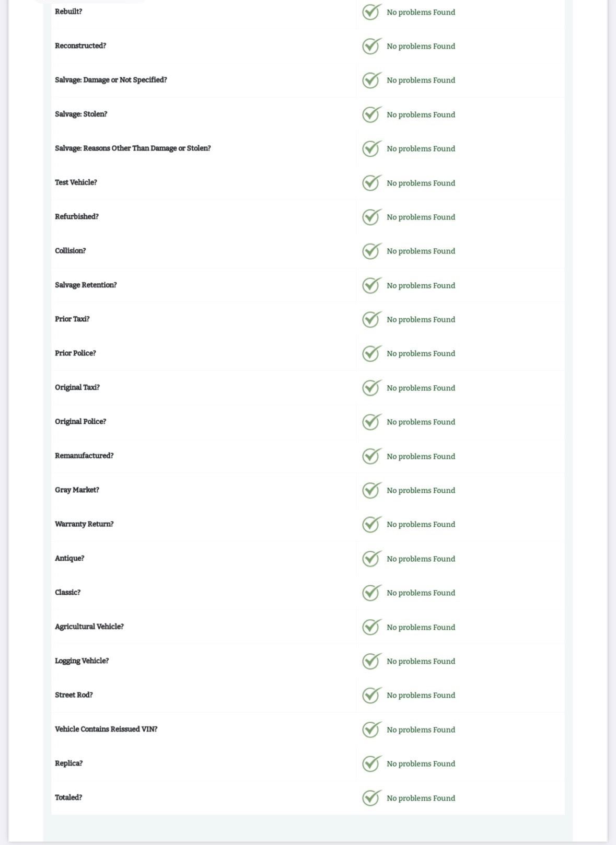
Task: Click Vehicle Contains Reissued VIN label
Action: tap(106, 729)
